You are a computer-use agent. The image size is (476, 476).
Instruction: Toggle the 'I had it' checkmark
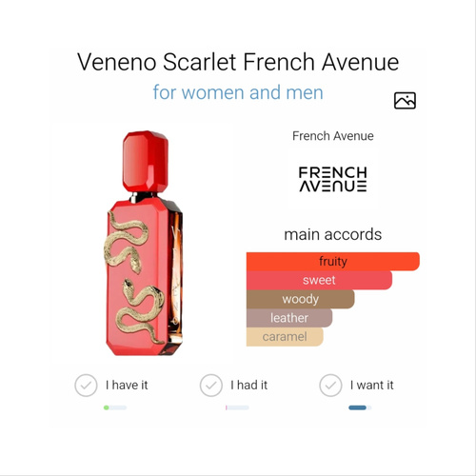[x=210, y=386]
